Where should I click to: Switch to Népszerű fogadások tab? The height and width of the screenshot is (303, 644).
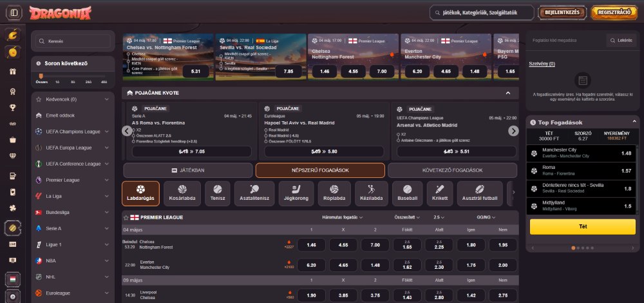(x=320, y=170)
